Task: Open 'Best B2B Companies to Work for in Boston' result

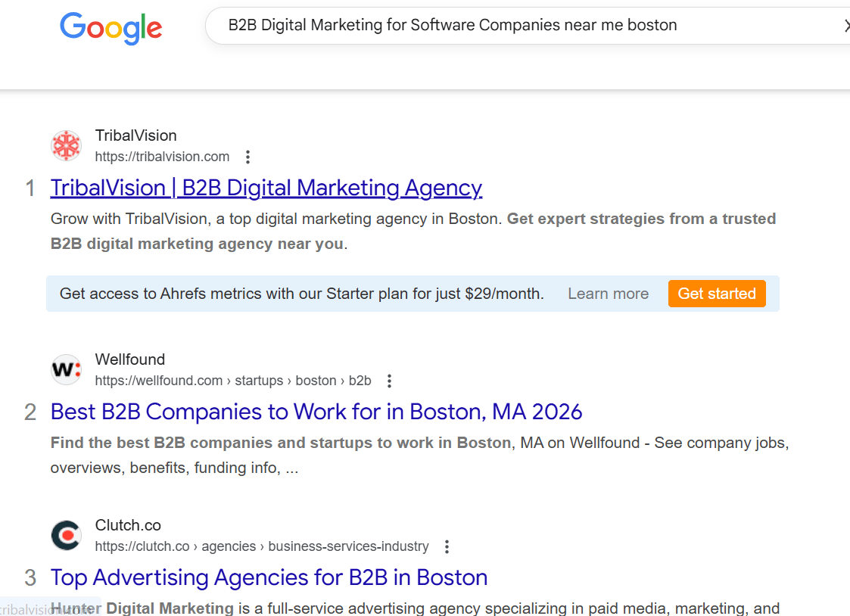Action: point(316,412)
